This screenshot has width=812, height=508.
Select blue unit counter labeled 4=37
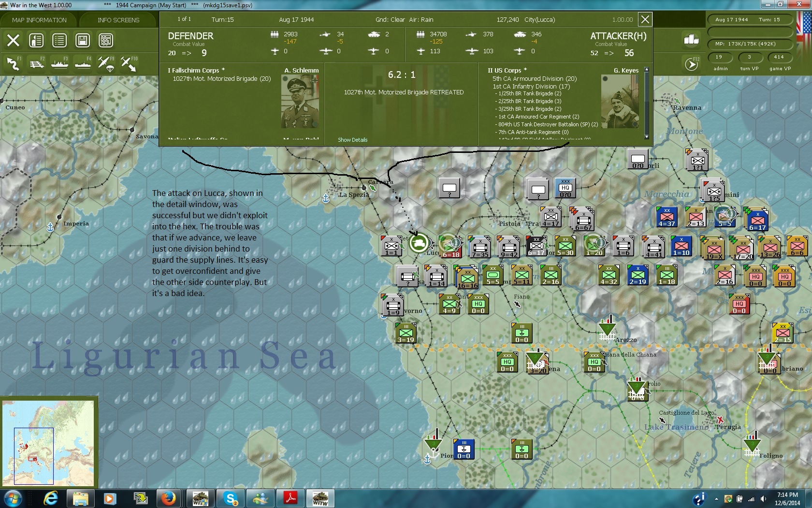[667, 217]
